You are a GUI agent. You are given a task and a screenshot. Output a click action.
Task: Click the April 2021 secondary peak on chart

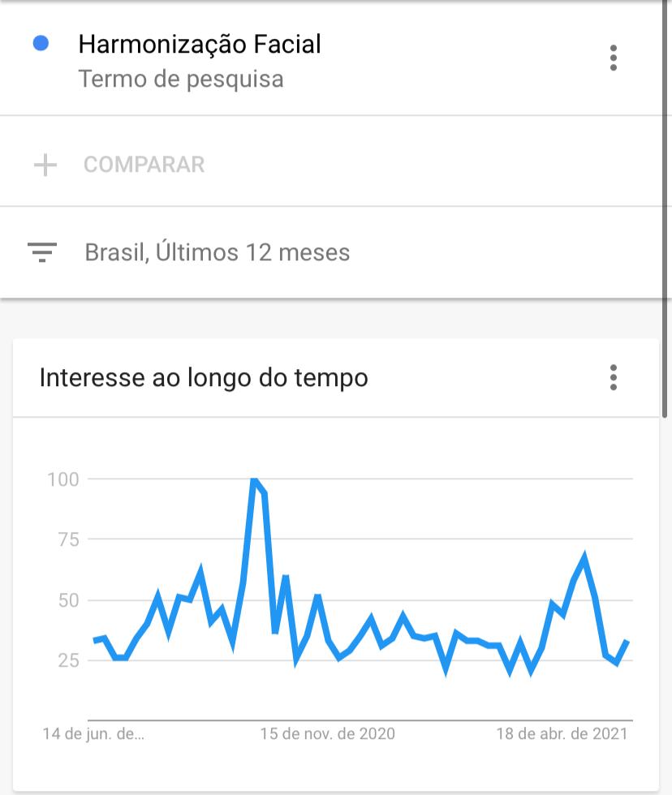(585, 558)
